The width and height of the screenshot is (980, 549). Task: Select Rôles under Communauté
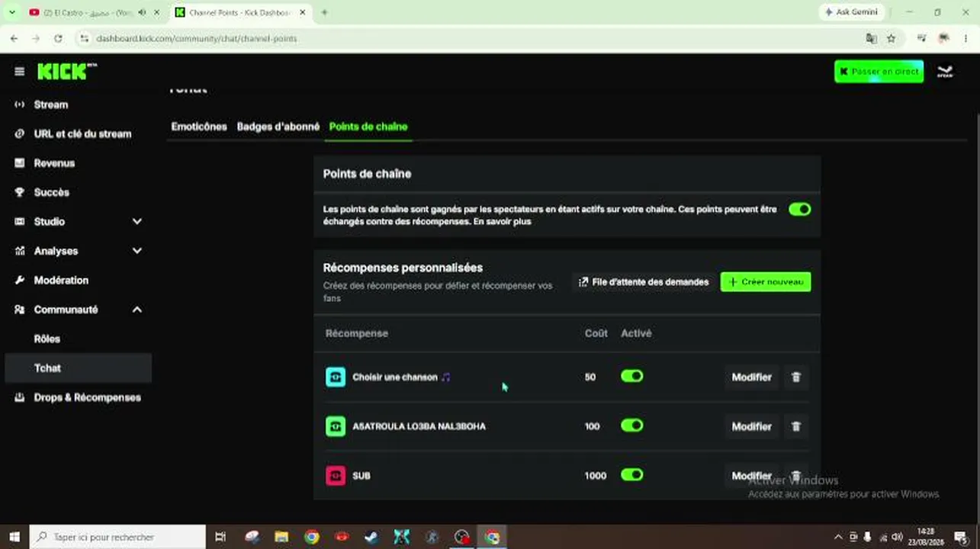(x=47, y=339)
